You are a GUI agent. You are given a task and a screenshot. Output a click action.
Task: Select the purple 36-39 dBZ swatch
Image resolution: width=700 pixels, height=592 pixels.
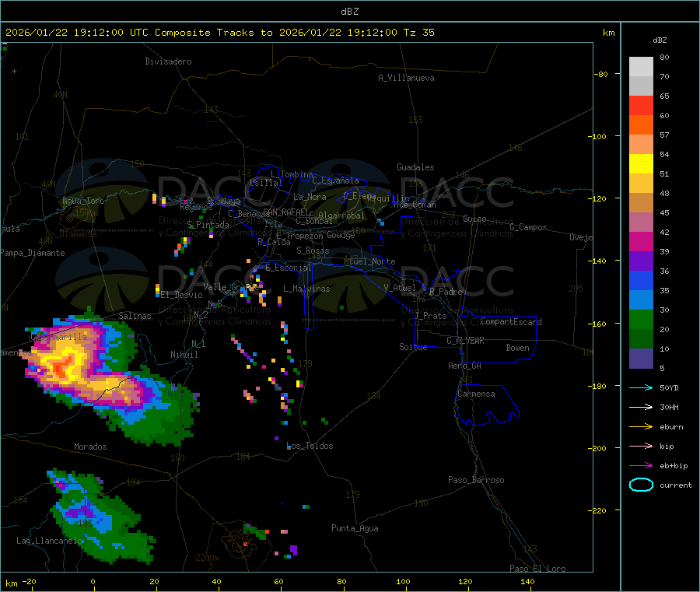[641, 261]
